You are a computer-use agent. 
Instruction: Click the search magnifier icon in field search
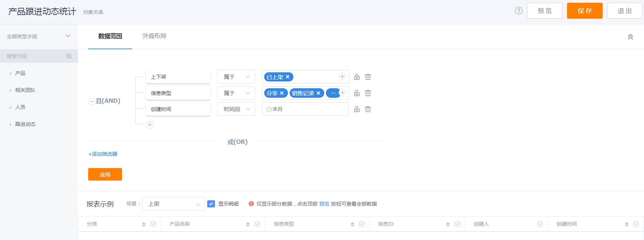click(69, 56)
